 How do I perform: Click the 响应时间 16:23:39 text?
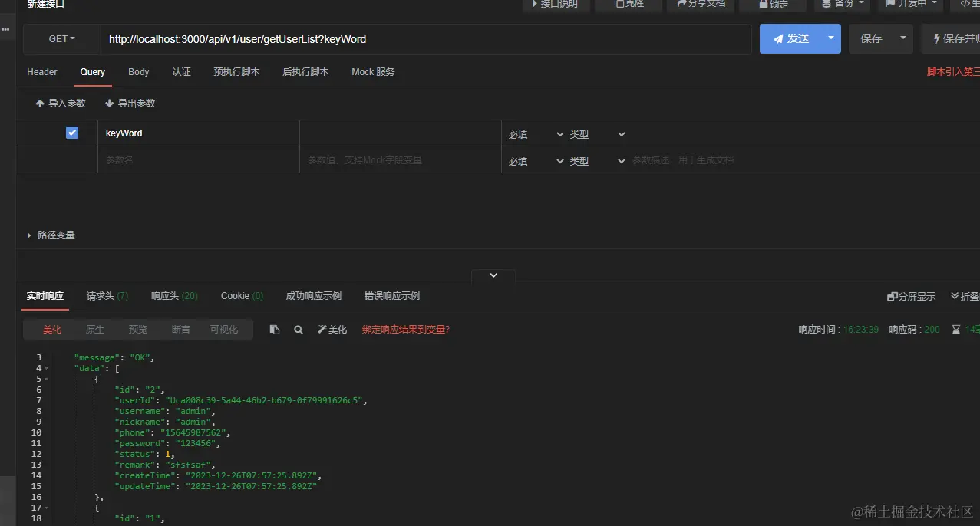pos(839,330)
